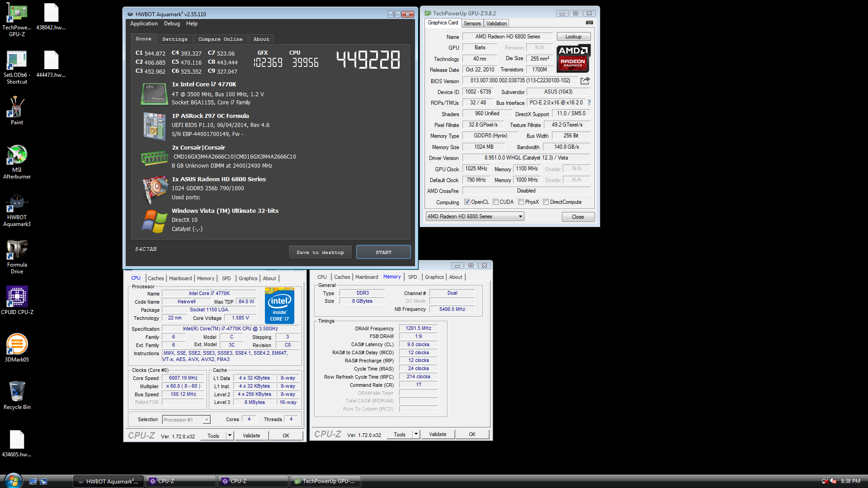Open the Validation tab in GPU-Z

[x=496, y=23]
